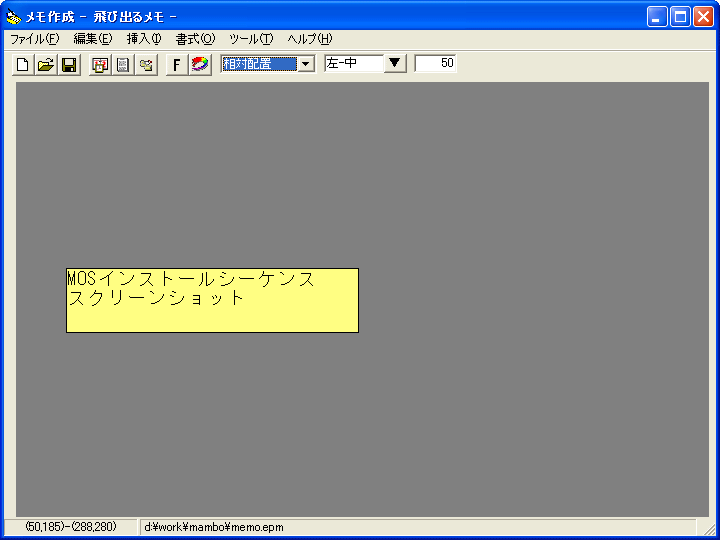Open the Font settings F button
This screenshot has width=720, height=540.
[177, 65]
